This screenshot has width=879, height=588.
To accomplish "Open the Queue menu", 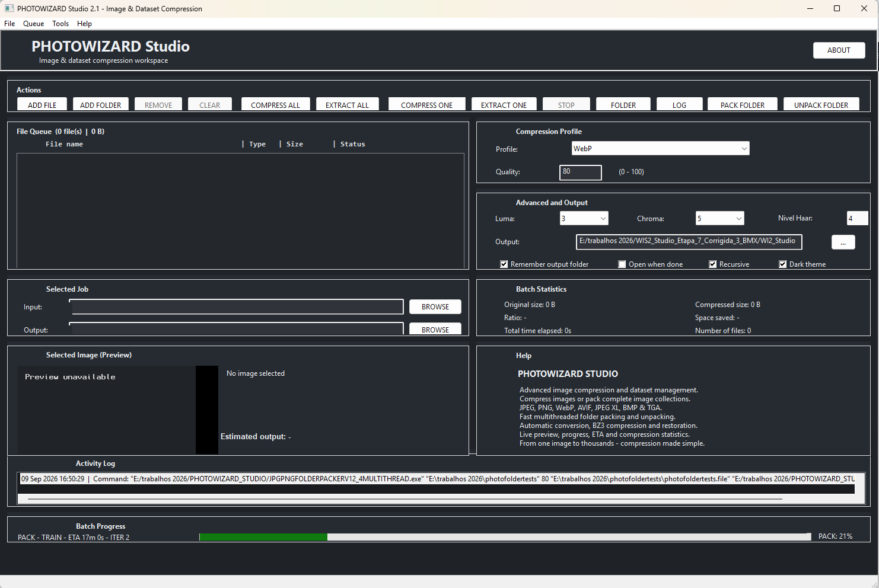I will coord(33,24).
